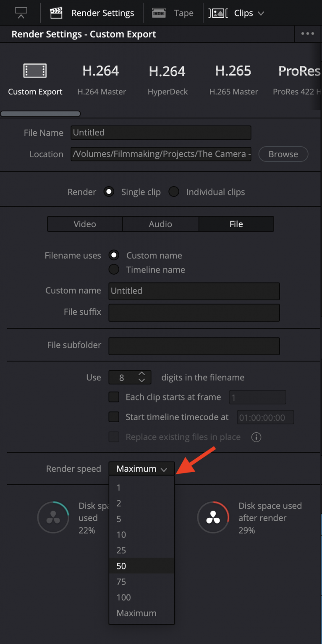Open the panel options three-dot menu
322x644 pixels.
click(308, 34)
